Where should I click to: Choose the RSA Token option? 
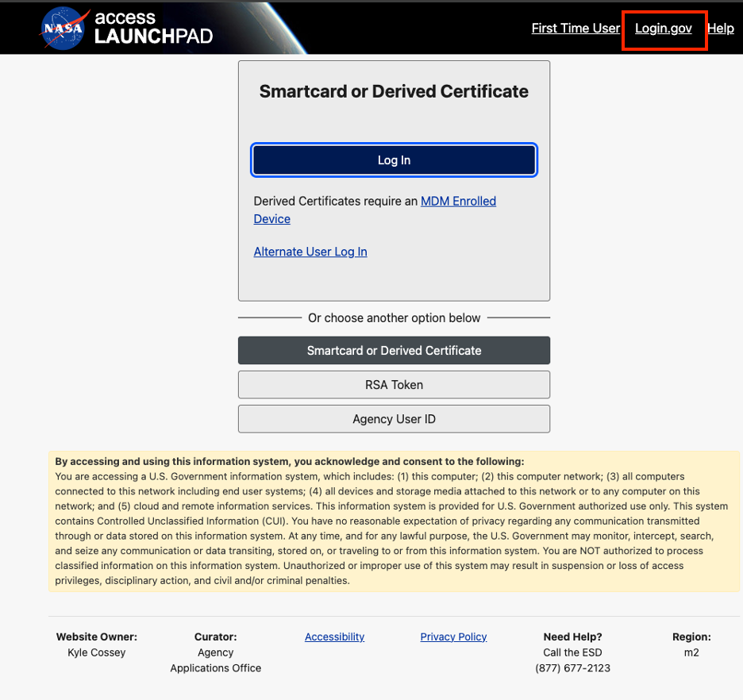pyautogui.click(x=394, y=385)
